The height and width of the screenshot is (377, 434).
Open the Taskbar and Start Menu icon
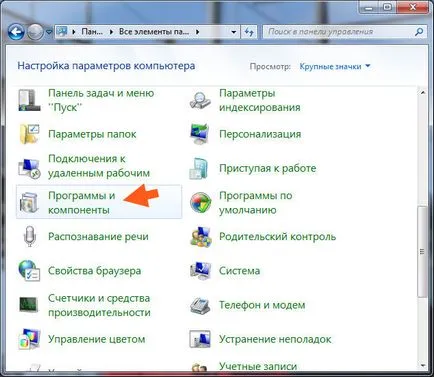click(x=29, y=100)
